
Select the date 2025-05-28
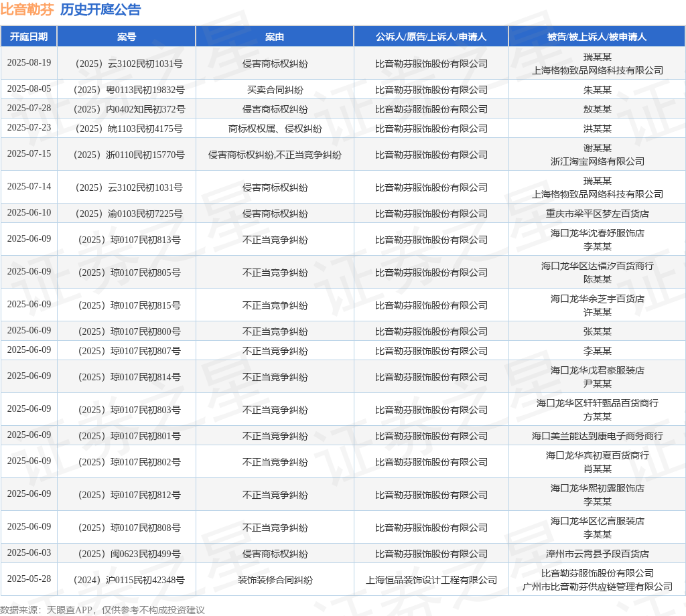29,579
